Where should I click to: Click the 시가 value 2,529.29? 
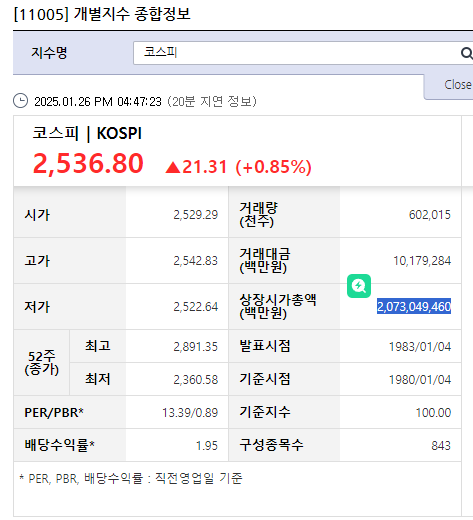[196, 215]
